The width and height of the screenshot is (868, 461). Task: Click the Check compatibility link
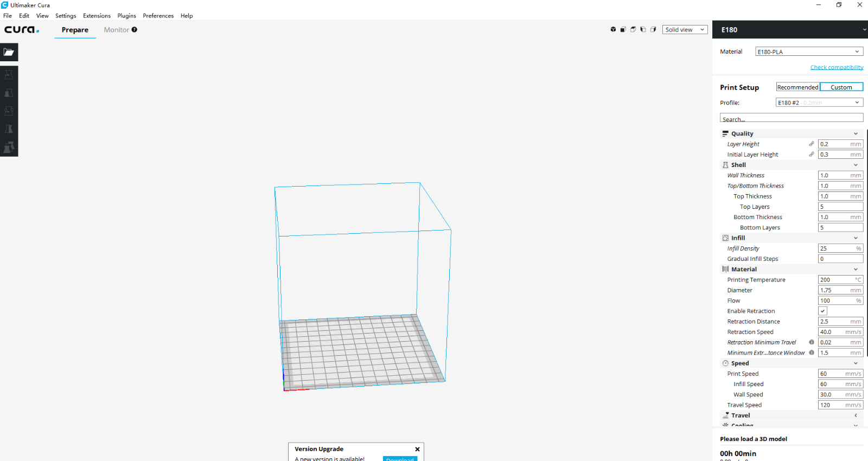(x=837, y=67)
